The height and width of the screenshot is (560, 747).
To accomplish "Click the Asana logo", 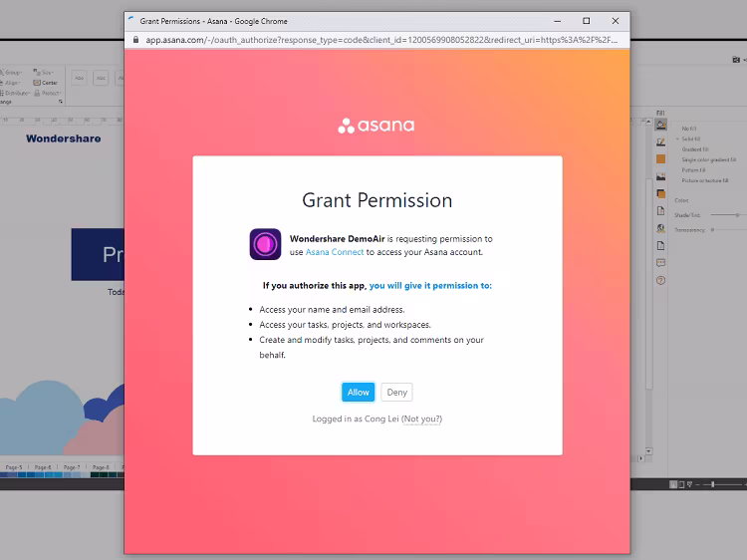I will [x=375, y=126].
